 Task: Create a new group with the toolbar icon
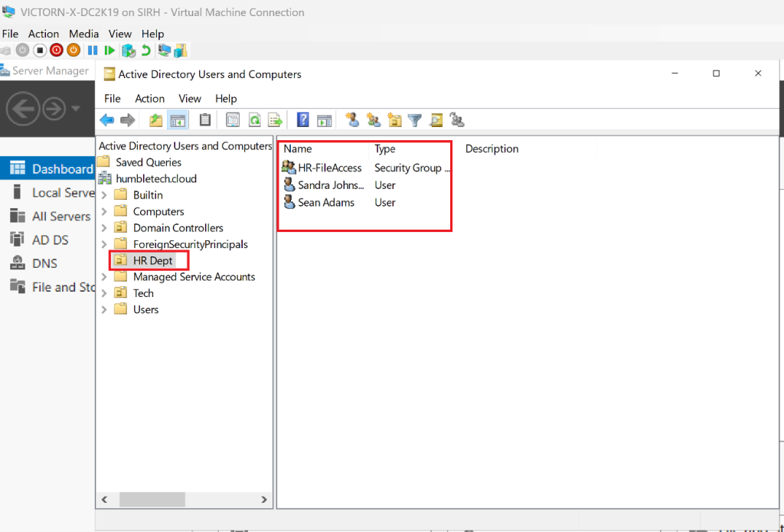click(374, 120)
